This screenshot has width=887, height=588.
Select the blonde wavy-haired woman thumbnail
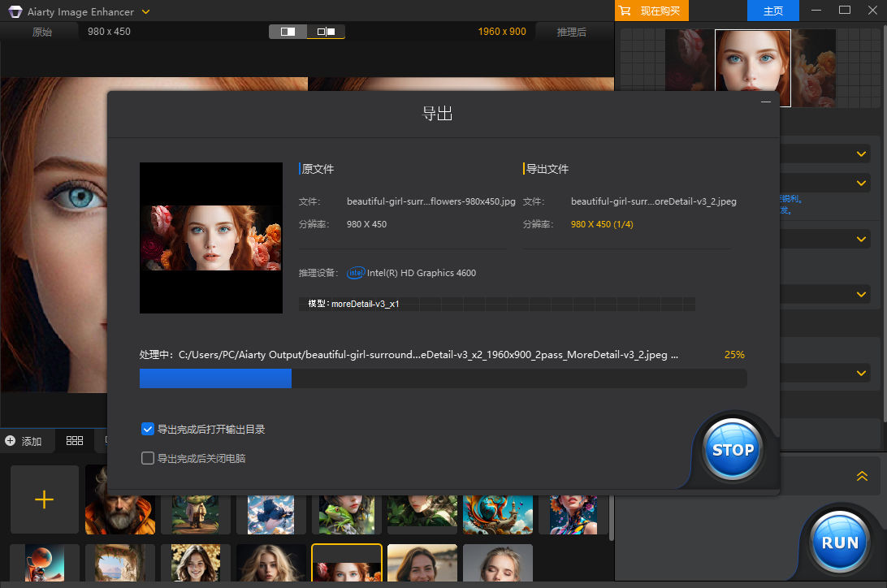click(271, 563)
